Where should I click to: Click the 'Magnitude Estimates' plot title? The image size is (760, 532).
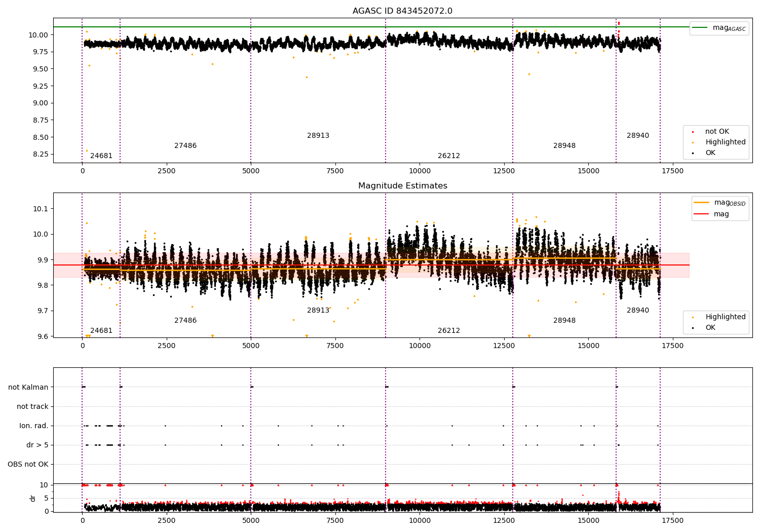tap(402, 186)
